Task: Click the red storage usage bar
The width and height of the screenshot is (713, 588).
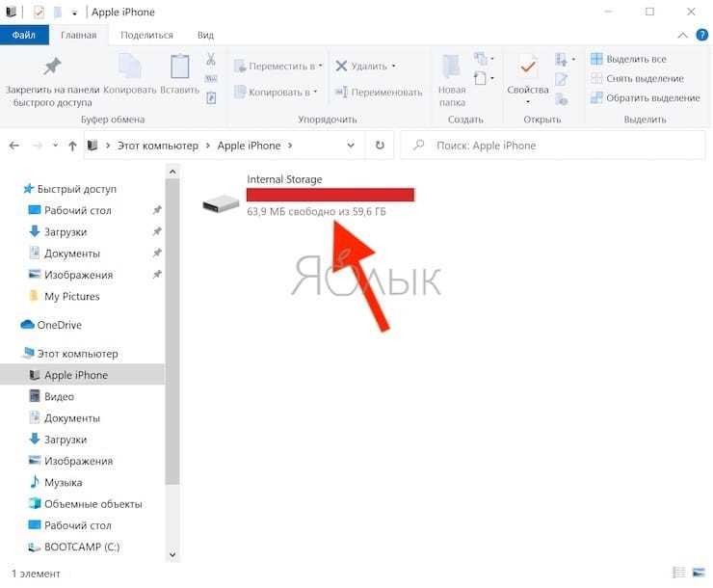Action: pos(330,195)
